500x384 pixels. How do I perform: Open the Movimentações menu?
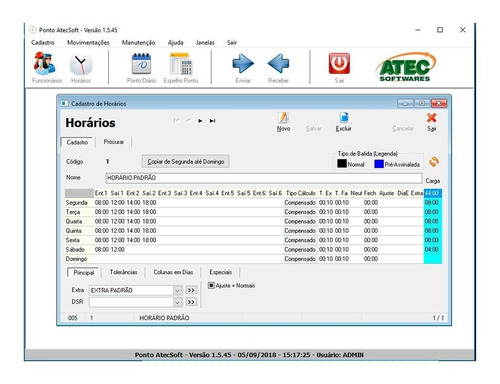click(x=88, y=42)
